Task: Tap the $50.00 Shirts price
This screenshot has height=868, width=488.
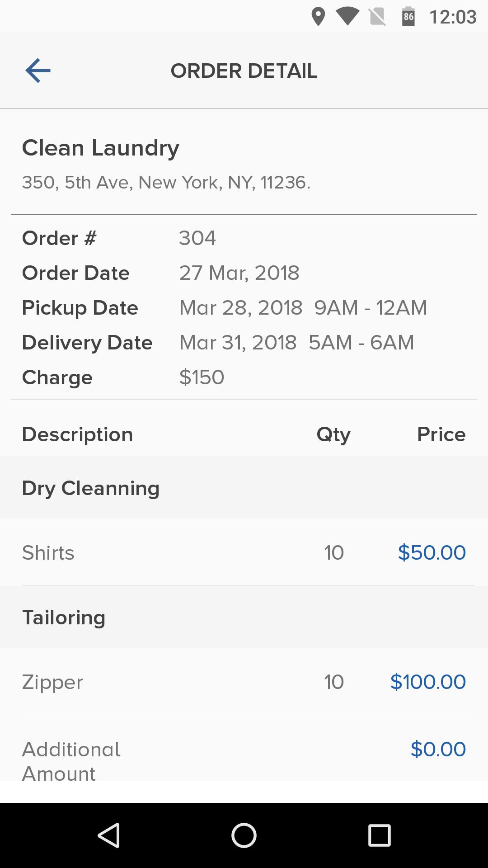Action: [x=432, y=552]
